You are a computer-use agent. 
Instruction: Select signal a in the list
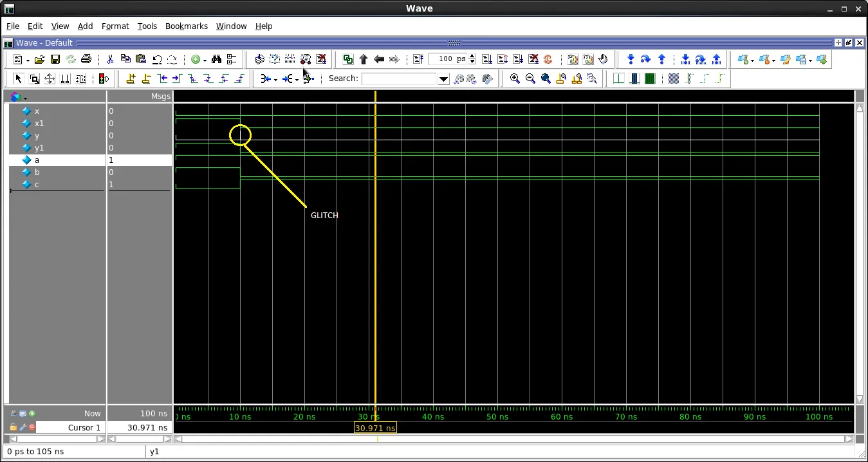[57, 160]
